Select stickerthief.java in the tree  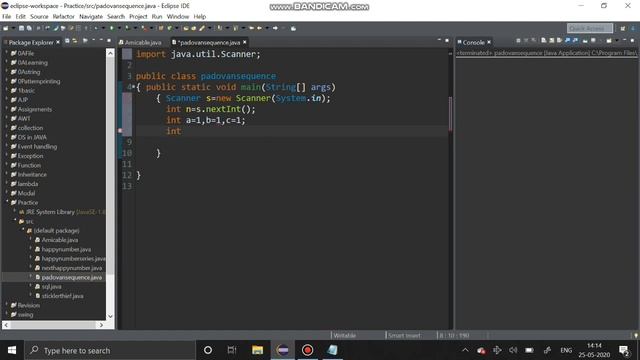62,296
